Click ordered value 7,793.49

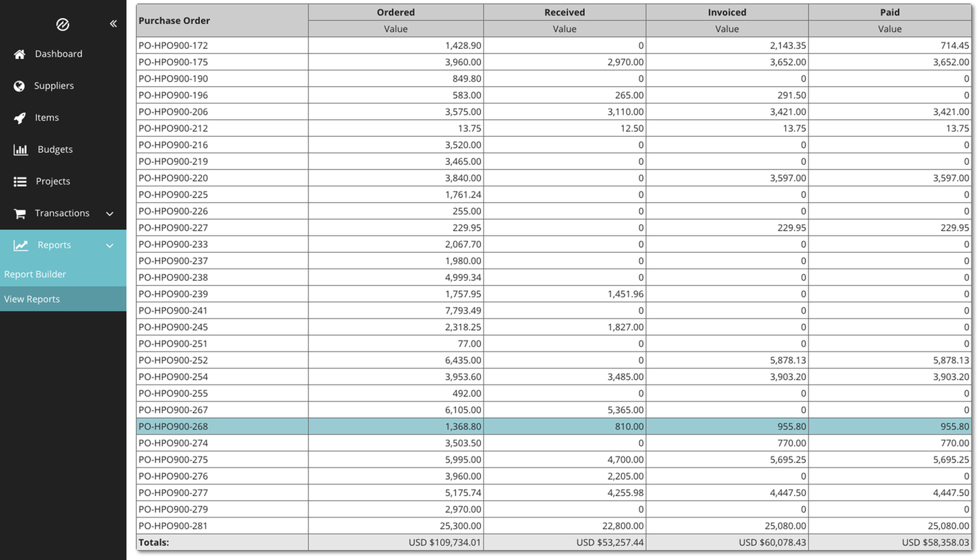pos(464,310)
